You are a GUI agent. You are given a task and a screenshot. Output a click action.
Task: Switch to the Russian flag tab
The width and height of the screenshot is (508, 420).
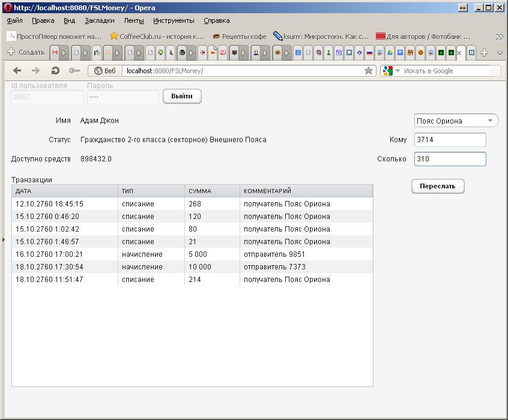click(369, 52)
